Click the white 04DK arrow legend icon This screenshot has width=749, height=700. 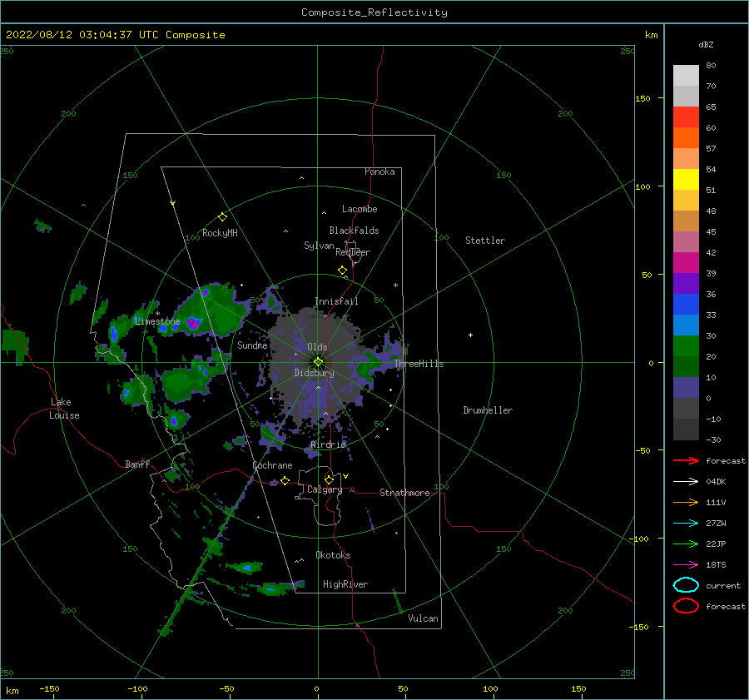686,482
